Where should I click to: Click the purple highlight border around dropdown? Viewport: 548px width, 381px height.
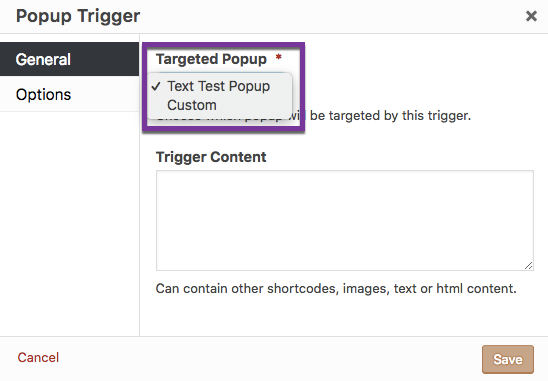pyautogui.click(x=224, y=45)
